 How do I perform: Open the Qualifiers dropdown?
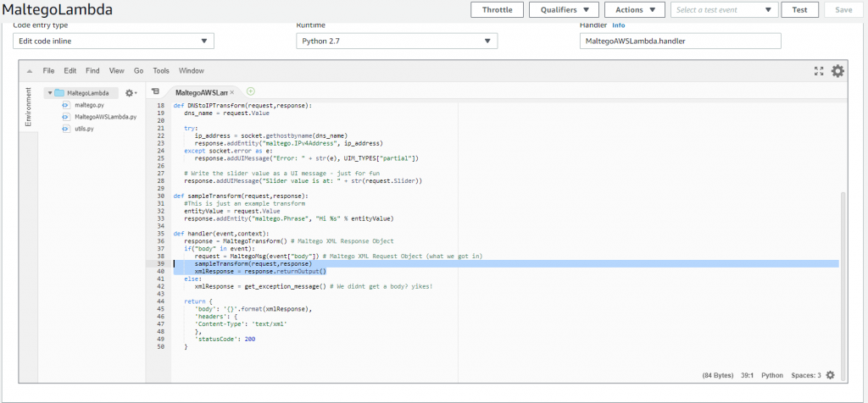pos(564,9)
